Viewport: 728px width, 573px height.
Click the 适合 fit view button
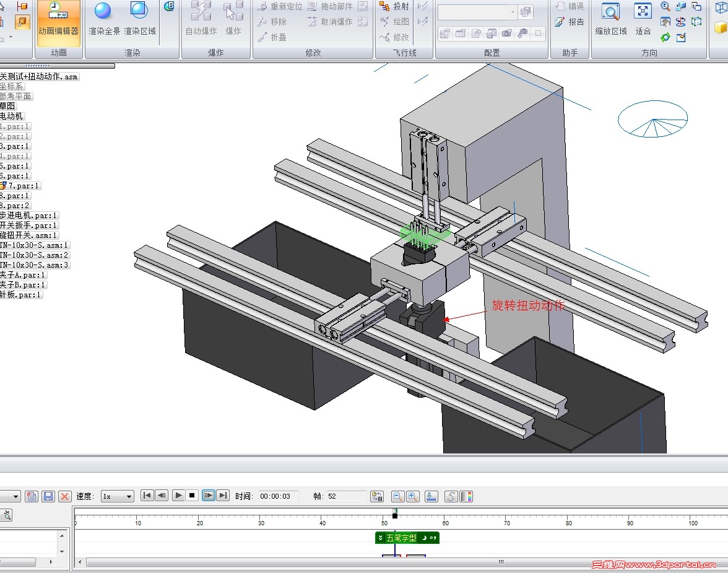click(643, 19)
